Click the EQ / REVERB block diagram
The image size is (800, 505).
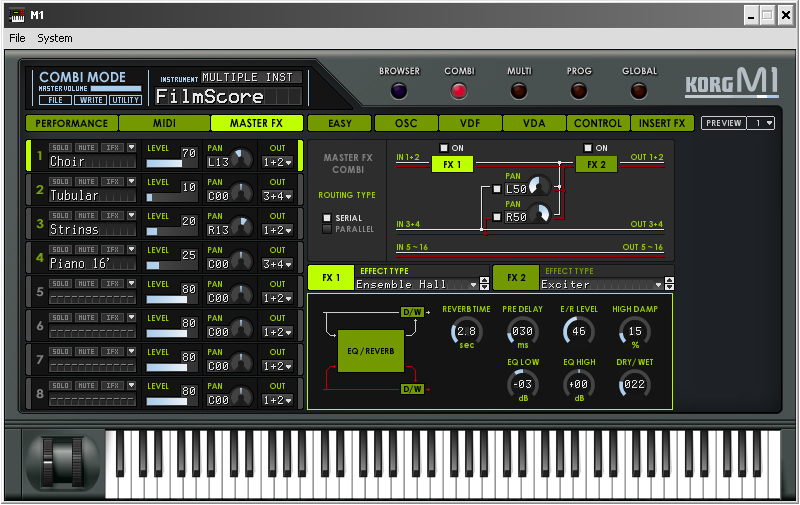(371, 351)
